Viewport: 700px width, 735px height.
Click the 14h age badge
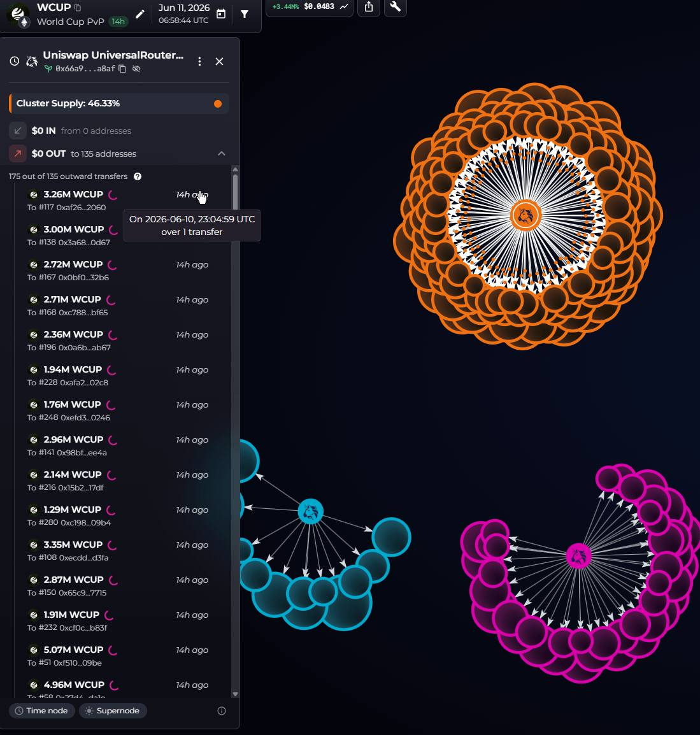(x=118, y=22)
